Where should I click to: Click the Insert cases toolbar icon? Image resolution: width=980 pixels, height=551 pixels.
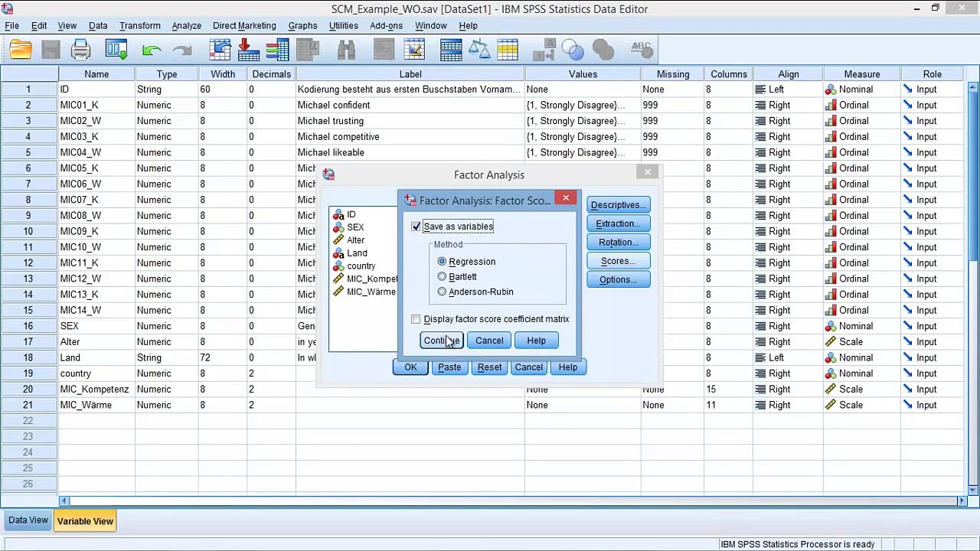pyautogui.click(x=384, y=51)
